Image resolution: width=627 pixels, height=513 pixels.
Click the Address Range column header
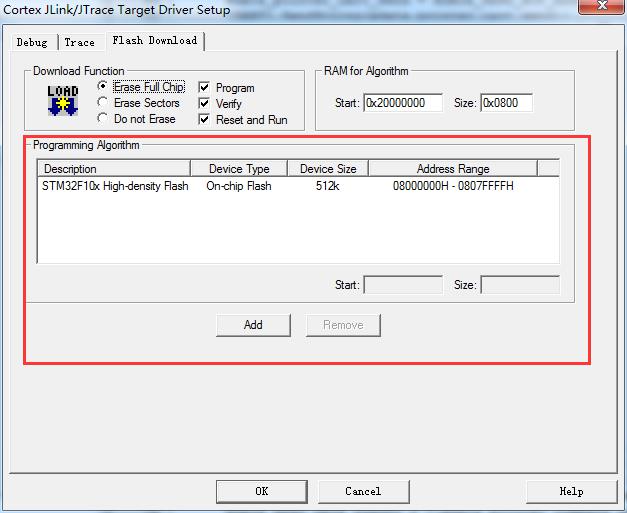[x=453, y=169]
